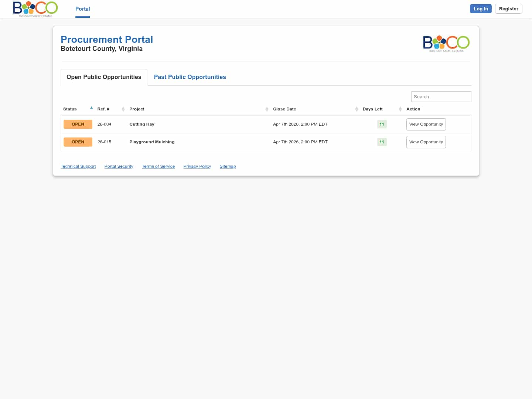
Task: Open the Terms of Service link
Action: [x=158, y=166]
